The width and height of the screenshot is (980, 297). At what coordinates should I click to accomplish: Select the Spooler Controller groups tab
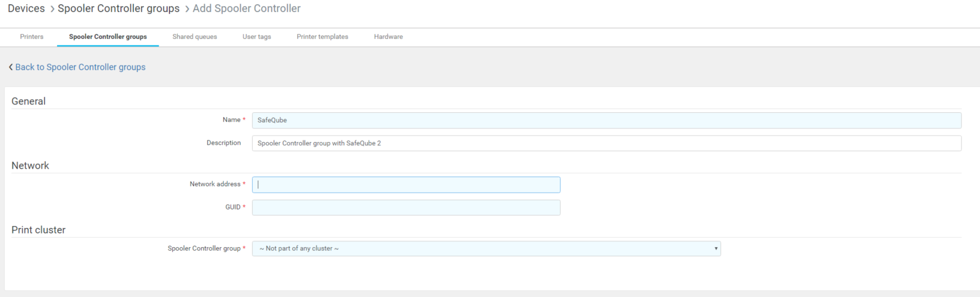click(x=107, y=37)
